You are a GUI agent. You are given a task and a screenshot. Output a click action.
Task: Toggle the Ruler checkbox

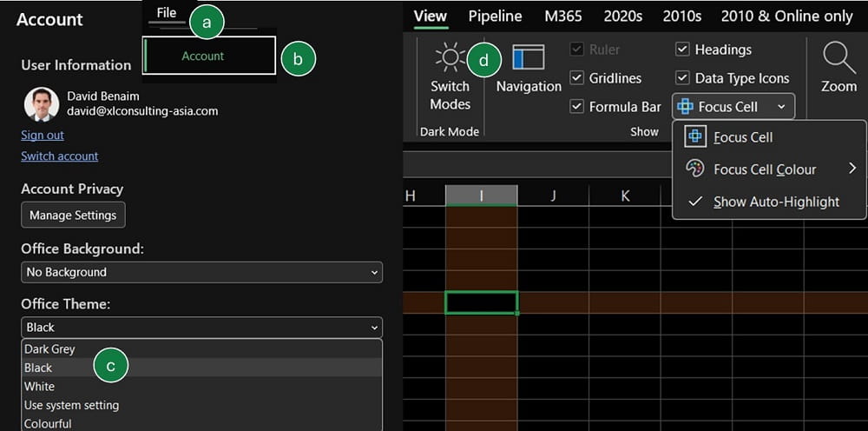[x=577, y=50]
